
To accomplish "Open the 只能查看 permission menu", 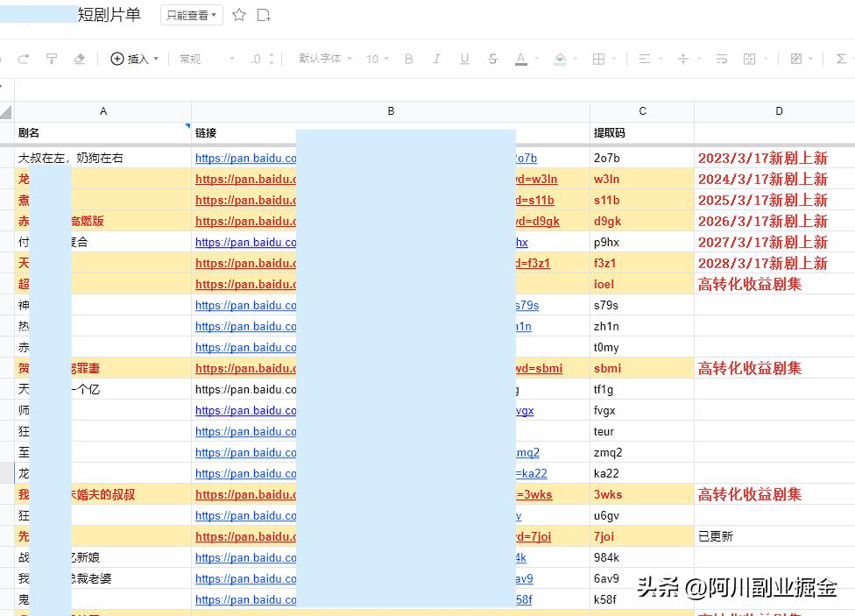I will click(x=190, y=14).
